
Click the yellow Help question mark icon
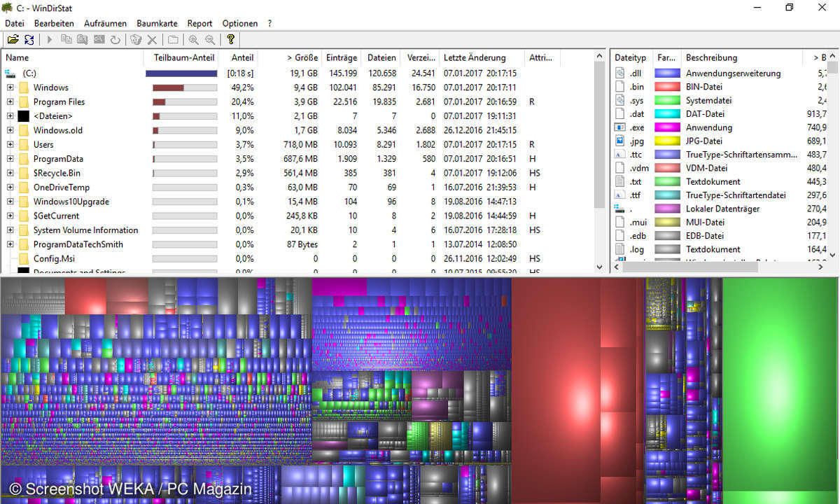coord(231,40)
